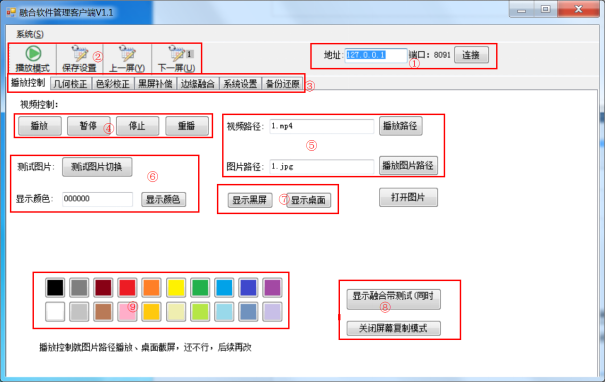Click the 显示桌面 button
This screenshot has width=605, height=382.
[308, 200]
